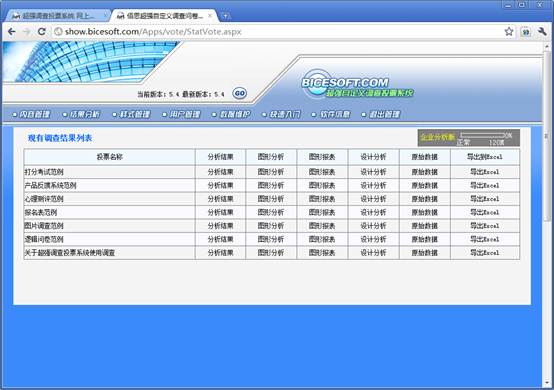Open 图形分析 for 报名表范例
554x390 pixels.
point(271,212)
